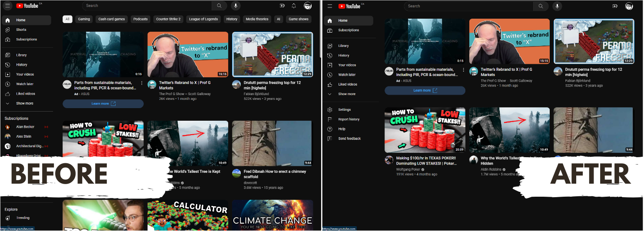The height and width of the screenshot is (231, 644).
Task: Click the YouTube logo in AFTER screenshot
Action: click(349, 6)
